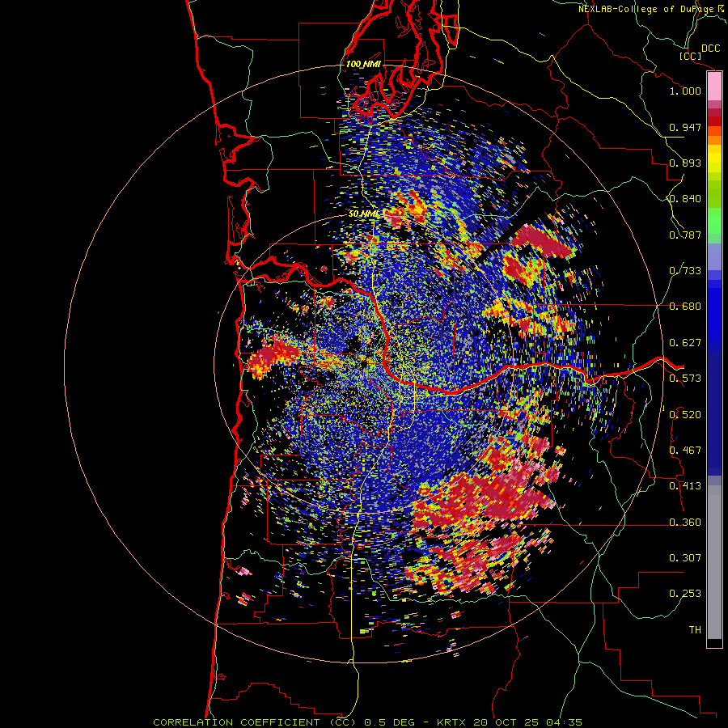Click the 0.360 scale value

[x=685, y=523]
